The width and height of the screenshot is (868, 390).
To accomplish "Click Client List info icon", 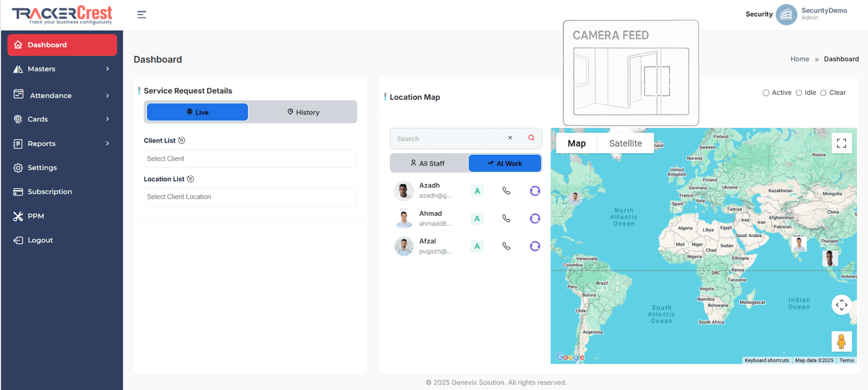I will tap(182, 140).
